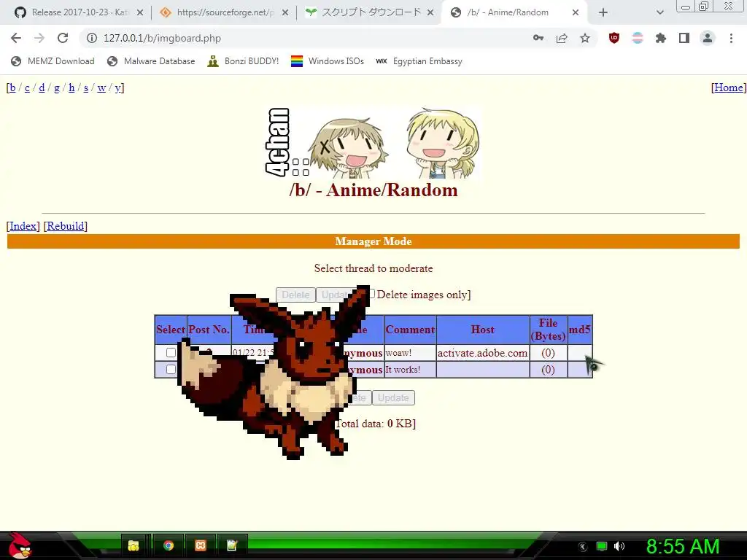Open Chrome three-dot menu
Screen dimensions: 747x560
coord(731,38)
